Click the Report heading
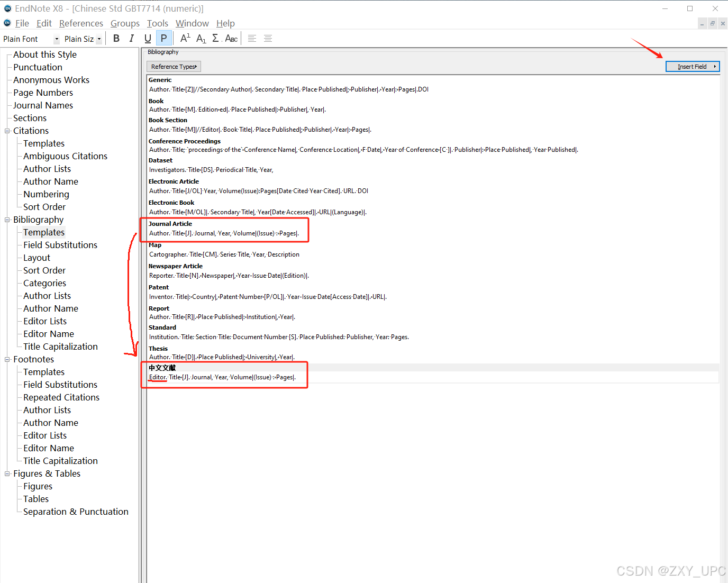Viewport: 728px width, 583px height. [x=159, y=308]
